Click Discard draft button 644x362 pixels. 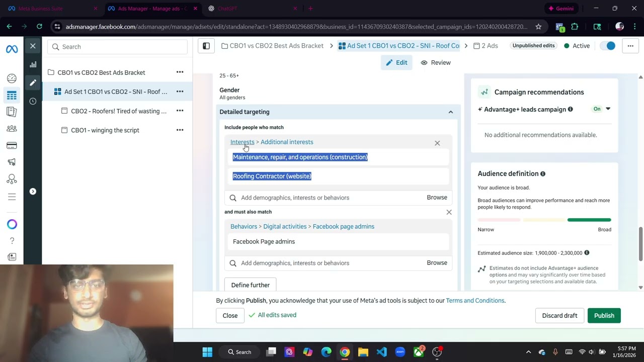(x=559, y=316)
